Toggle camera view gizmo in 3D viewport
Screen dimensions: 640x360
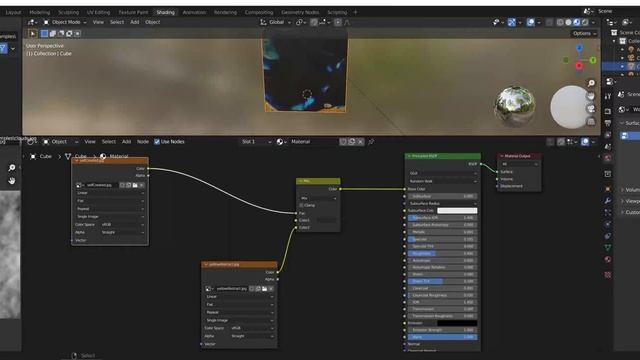pyautogui.click(x=591, y=109)
